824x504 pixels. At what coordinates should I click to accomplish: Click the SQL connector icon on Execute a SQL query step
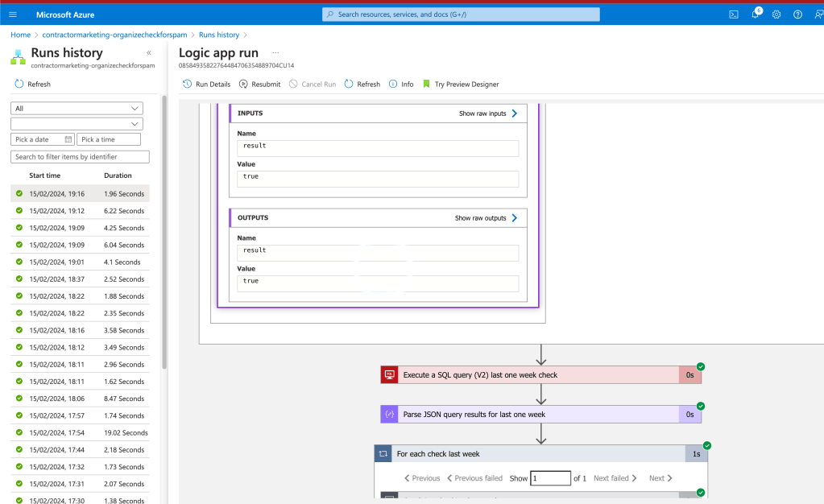(389, 374)
